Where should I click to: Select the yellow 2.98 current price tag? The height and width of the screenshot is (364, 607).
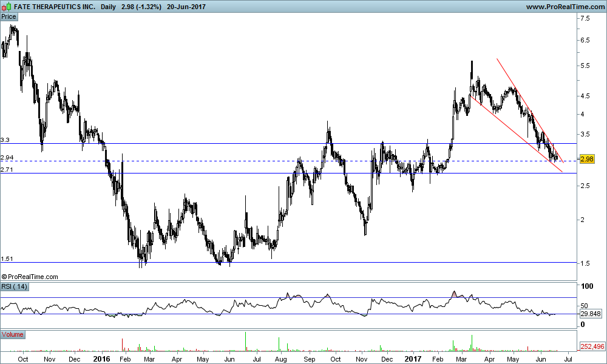point(587,159)
